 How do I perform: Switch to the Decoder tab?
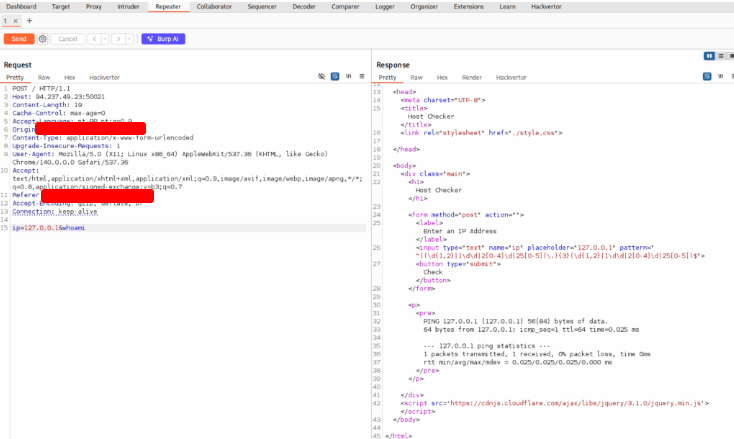pos(304,6)
